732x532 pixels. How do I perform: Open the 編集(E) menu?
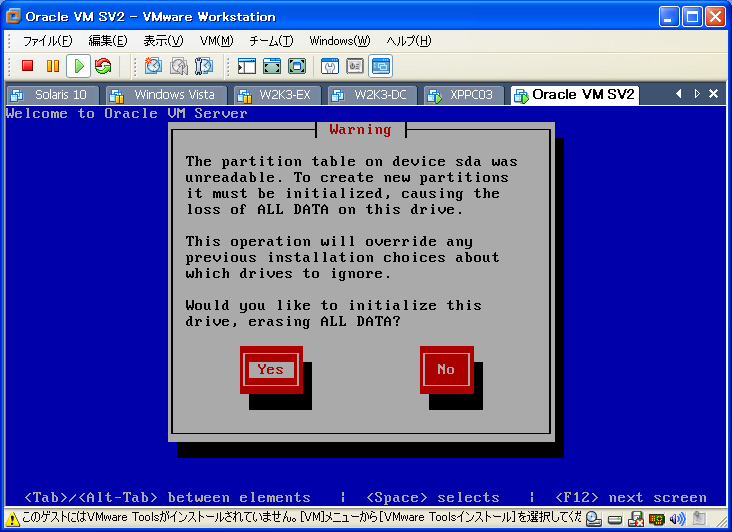pos(108,41)
